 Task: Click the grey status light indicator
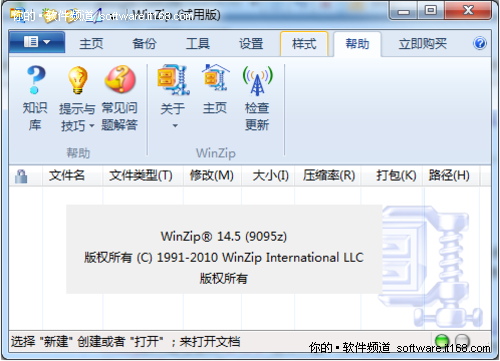point(462,341)
